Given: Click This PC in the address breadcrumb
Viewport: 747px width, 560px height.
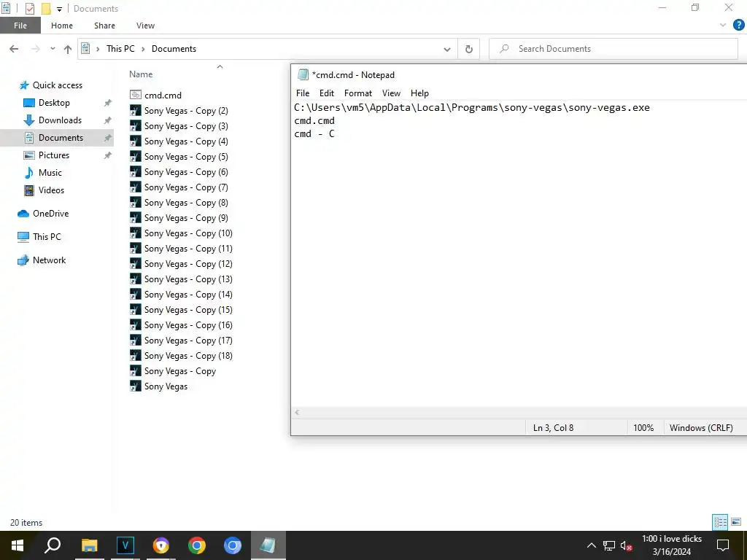Looking at the screenshot, I should coord(120,49).
